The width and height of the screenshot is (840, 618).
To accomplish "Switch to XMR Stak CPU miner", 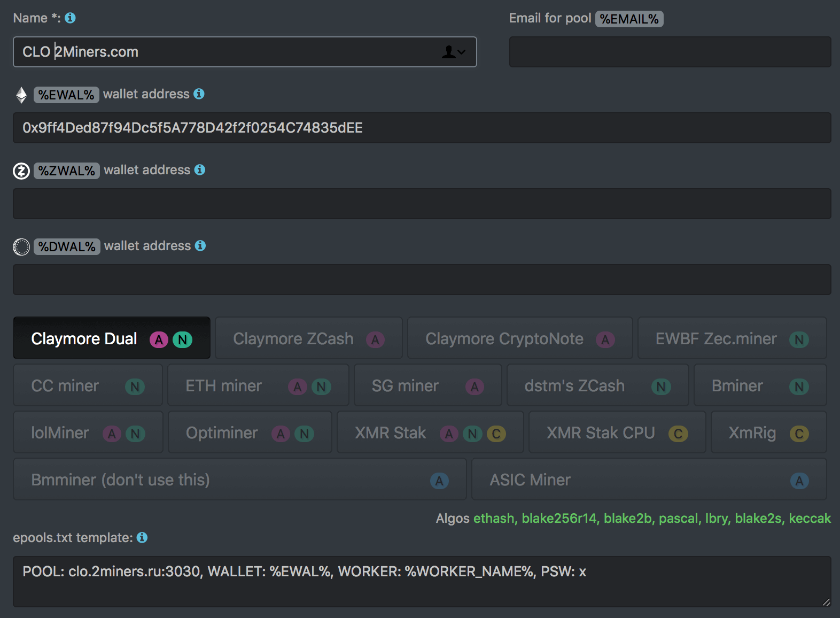I will click(617, 432).
